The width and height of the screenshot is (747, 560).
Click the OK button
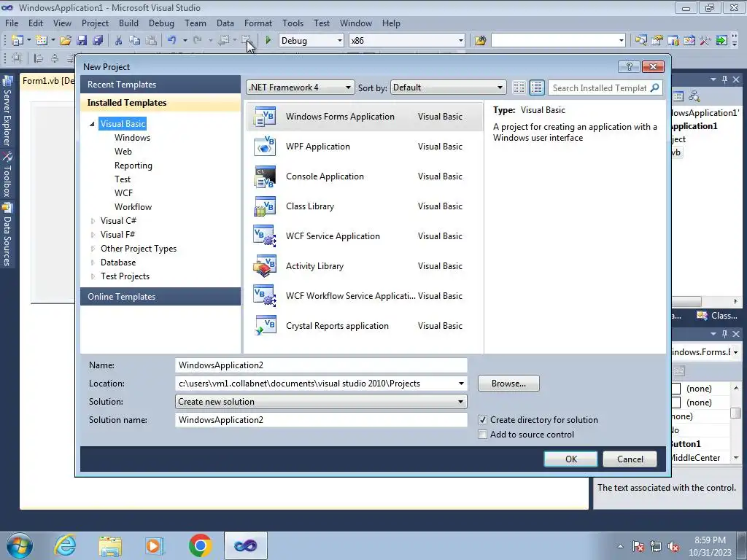click(x=570, y=459)
